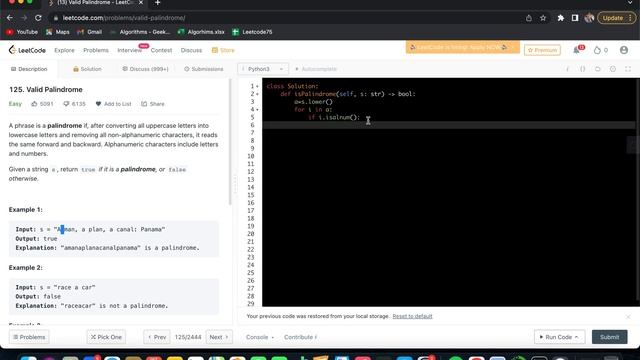Open the Problems nav link
This screenshot has width=640, height=360.
(96, 50)
